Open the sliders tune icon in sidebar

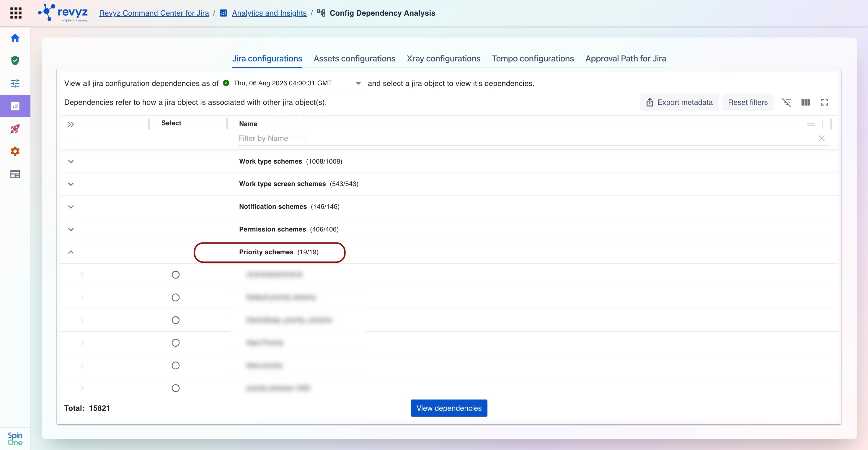[15, 83]
